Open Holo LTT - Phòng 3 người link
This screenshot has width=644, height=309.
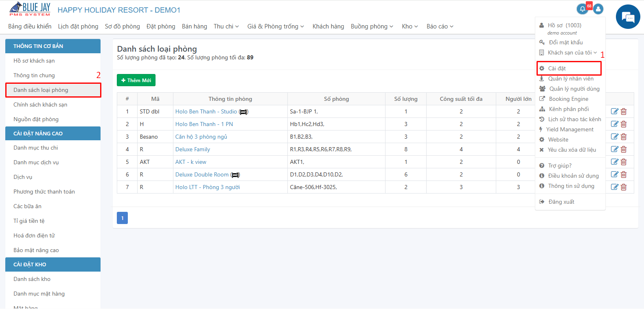(x=208, y=187)
